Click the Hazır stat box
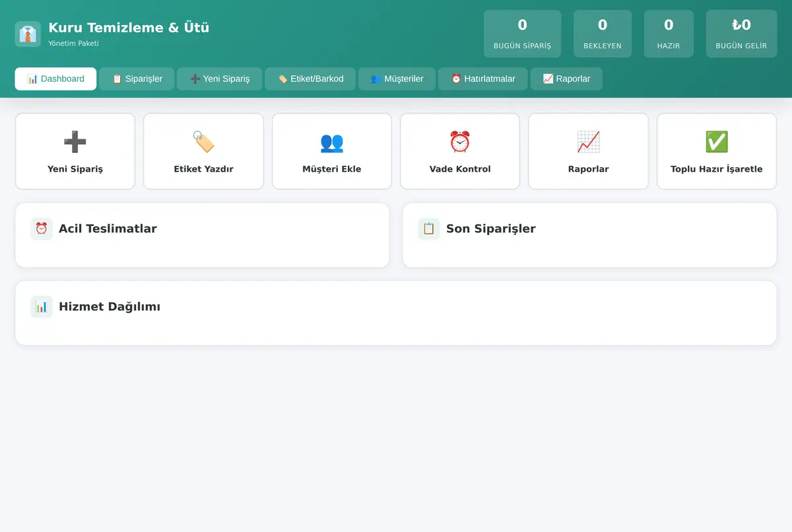792x532 pixels. click(x=669, y=34)
